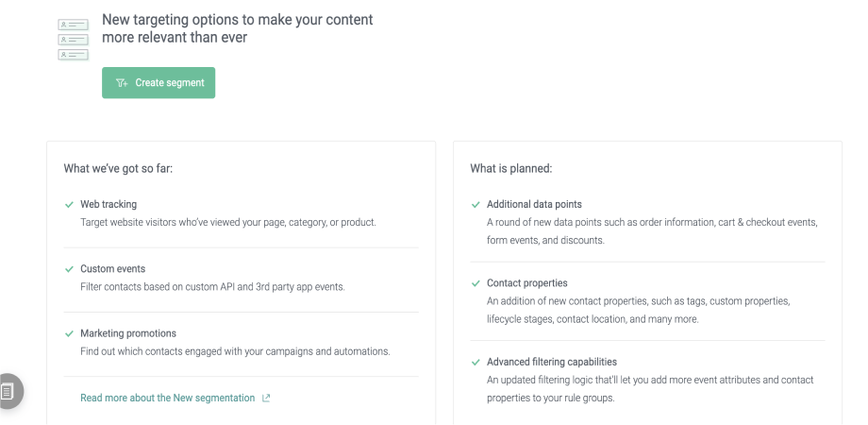The width and height of the screenshot is (868, 425).
Task: Click the checkmark next to Custom events
Action: click(69, 269)
